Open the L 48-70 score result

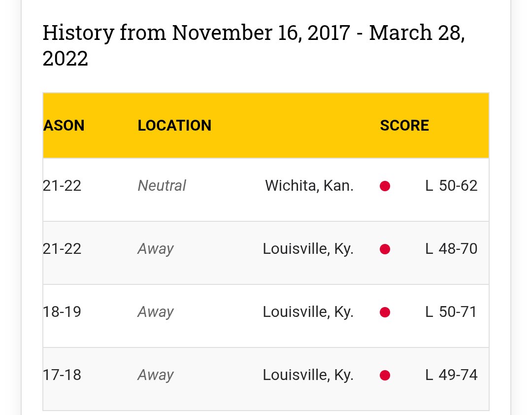[451, 249]
